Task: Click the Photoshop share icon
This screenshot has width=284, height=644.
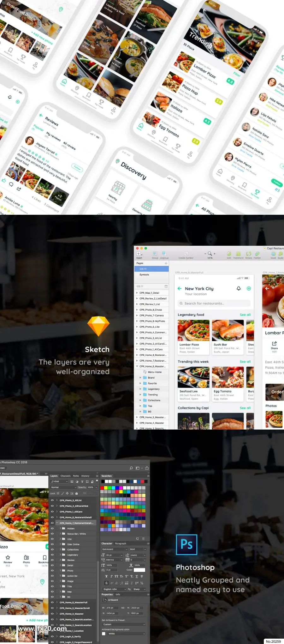Action: coord(147,468)
